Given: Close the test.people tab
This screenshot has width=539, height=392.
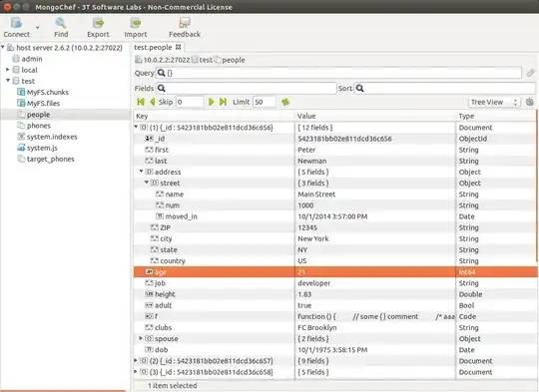Looking at the screenshot, I should 178,47.
